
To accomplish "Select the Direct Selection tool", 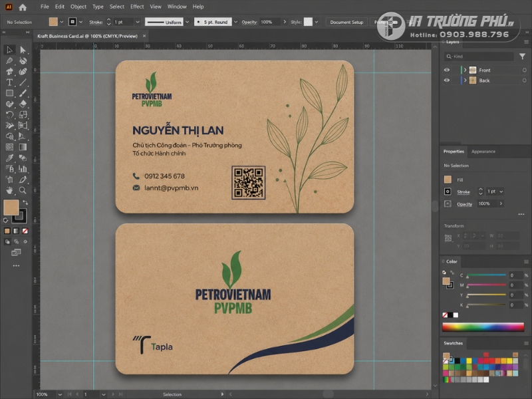I will click(23, 50).
